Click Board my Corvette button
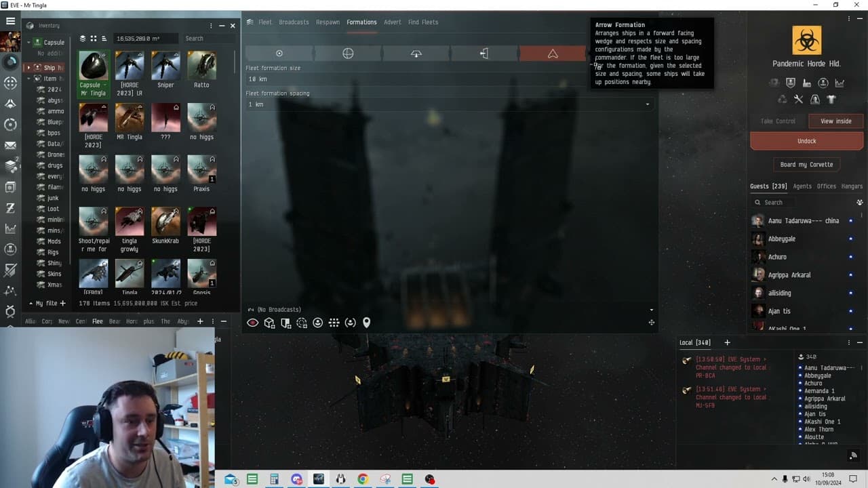Screen dimensions: 868x488 pos(806,165)
